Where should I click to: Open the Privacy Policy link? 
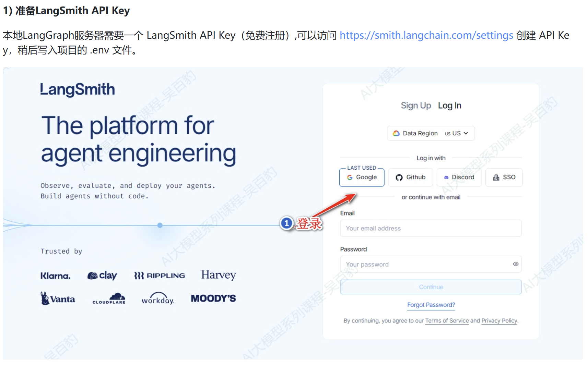click(x=499, y=321)
